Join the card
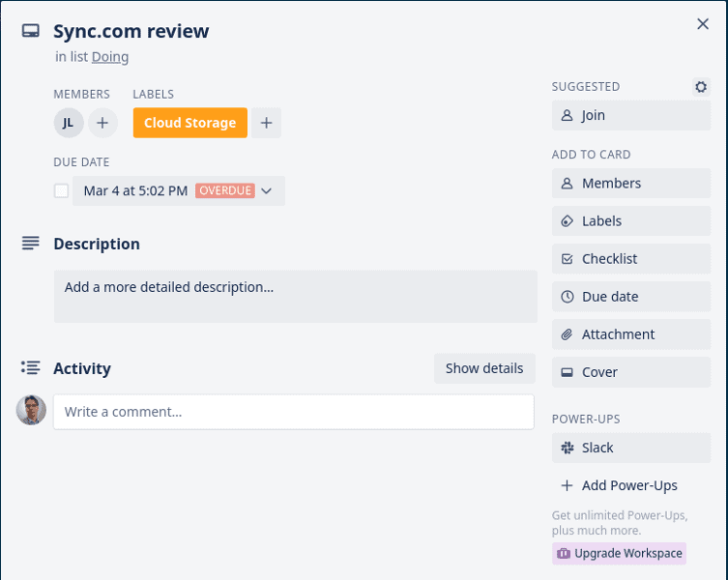The height and width of the screenshot is (580, 728). click(631, 116)
